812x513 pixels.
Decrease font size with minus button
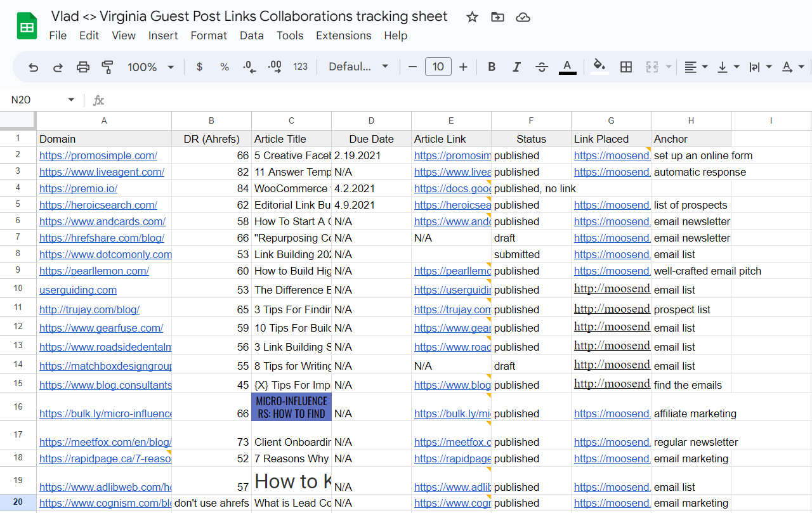click(413, 67)
